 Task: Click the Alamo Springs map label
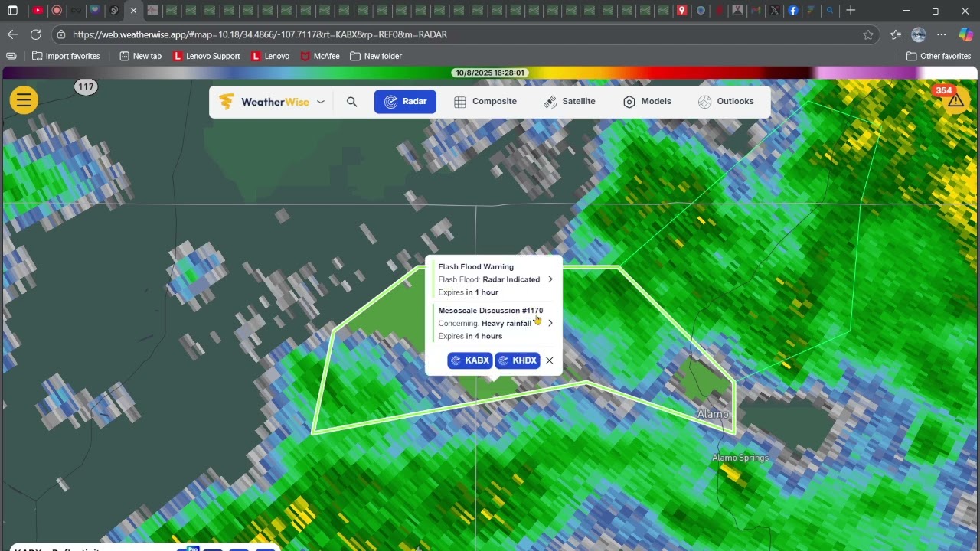[x=740, y=458]
